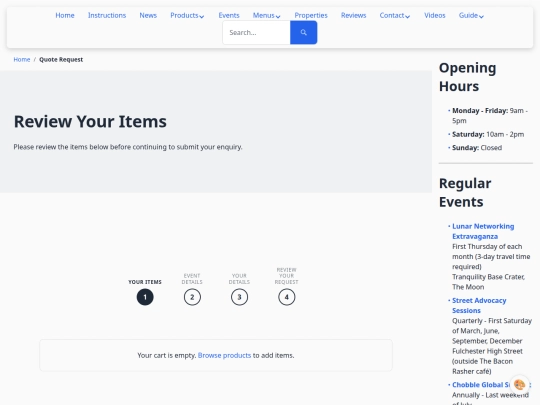Select step 4 Review Your Request
The image size is (540, 405).
287,297
